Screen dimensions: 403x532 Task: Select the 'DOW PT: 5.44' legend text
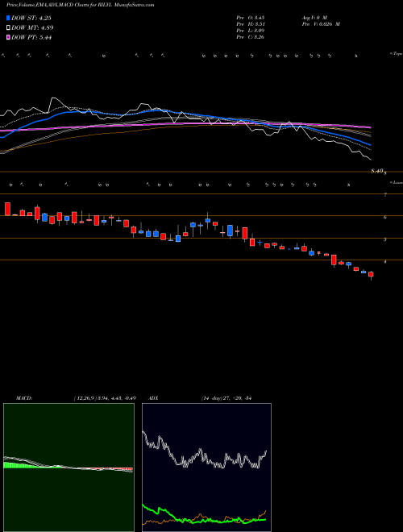[x=31, y=38]
